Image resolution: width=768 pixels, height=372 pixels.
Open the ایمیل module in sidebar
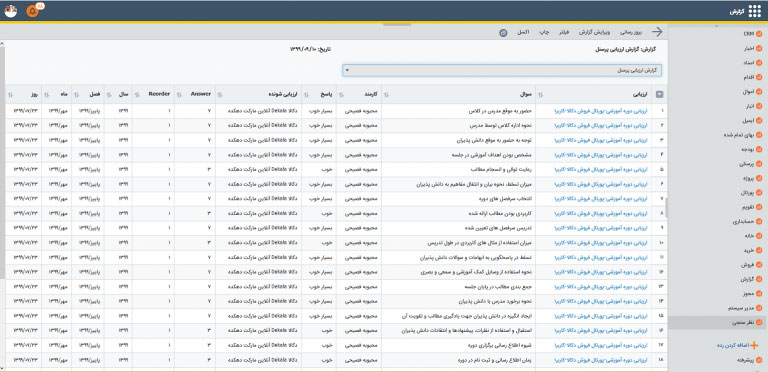[751, 120]
